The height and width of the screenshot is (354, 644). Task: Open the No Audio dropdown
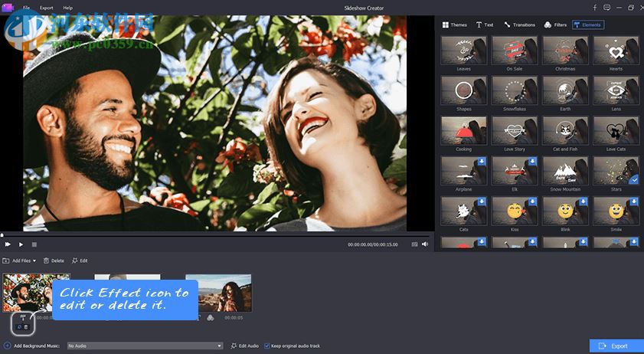point(145,346)
